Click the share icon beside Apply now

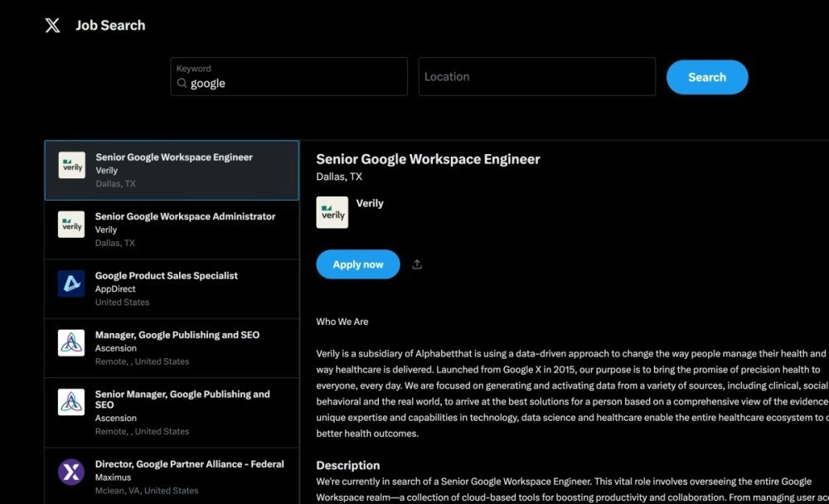[x=417, y=264]
